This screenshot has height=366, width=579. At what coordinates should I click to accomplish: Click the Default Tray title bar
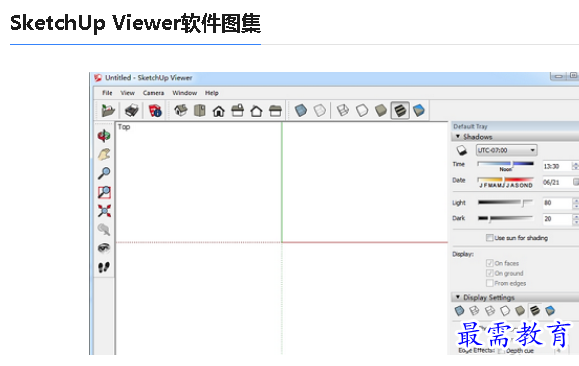point(515,126)
